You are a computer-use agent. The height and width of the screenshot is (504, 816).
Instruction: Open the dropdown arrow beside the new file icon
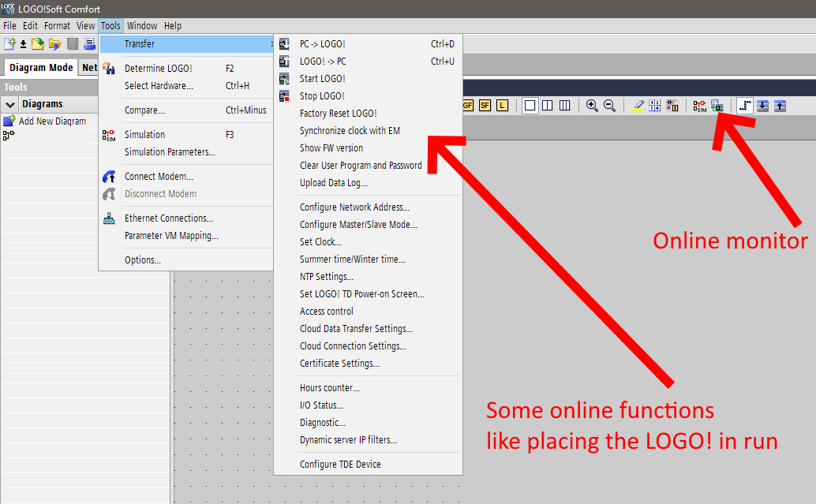click(23, 44)
